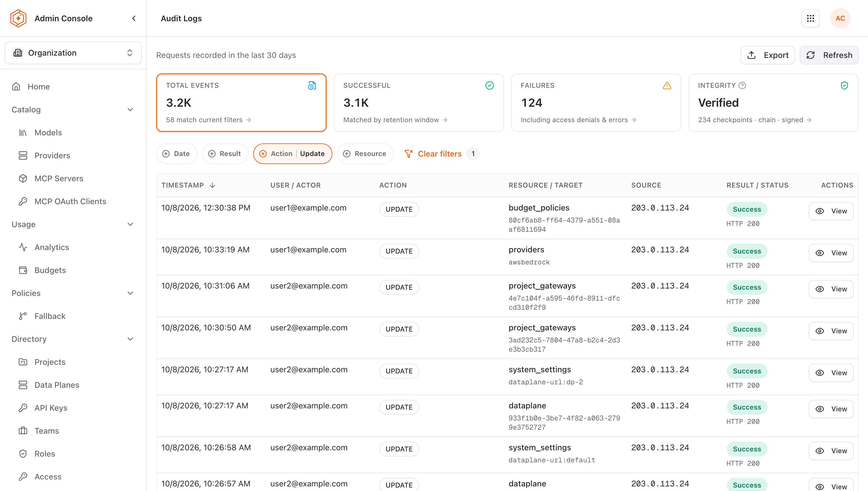Click the Admin Console logo

(x=18, y=18)
